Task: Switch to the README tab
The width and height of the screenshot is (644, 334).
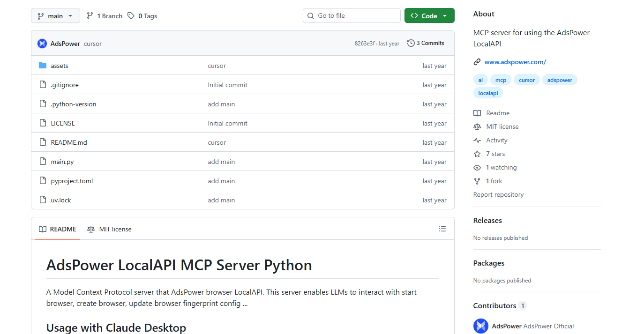Action: (57, 229)
